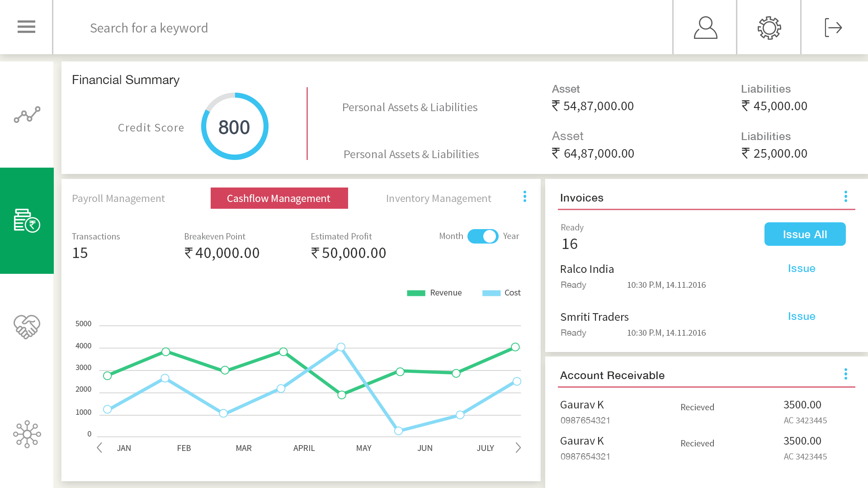Viewport: 868px width, 488px height.
Task: Switch to Payroll Management tab
Action: pos(118,198)
